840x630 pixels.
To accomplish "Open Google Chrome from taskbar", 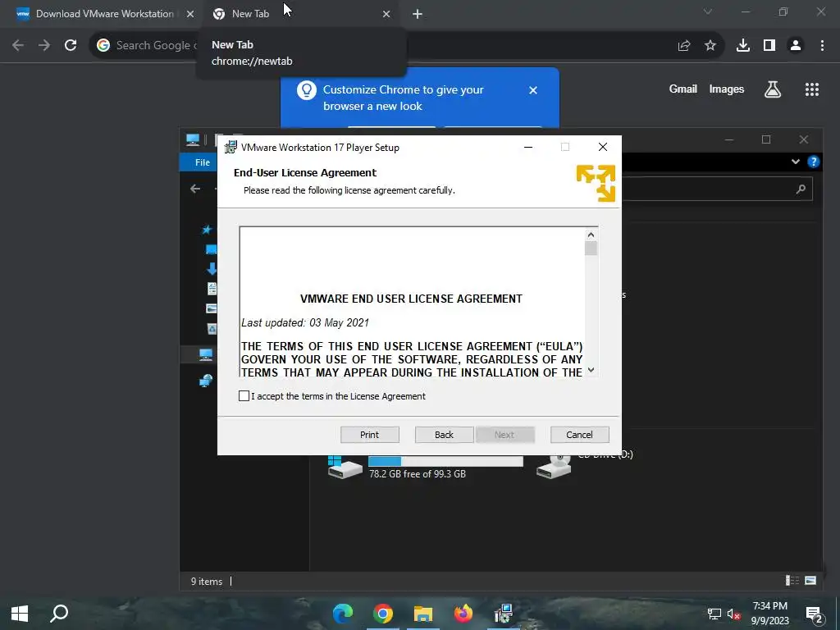I will click(383, 614).
